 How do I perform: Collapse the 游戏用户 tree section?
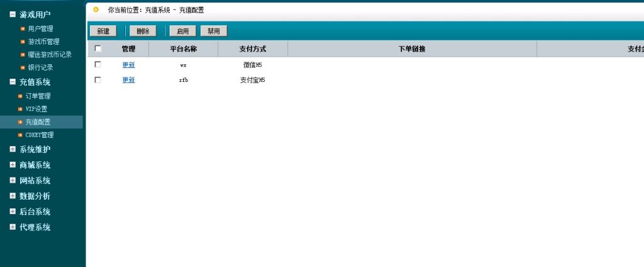[x=13, y=14]
